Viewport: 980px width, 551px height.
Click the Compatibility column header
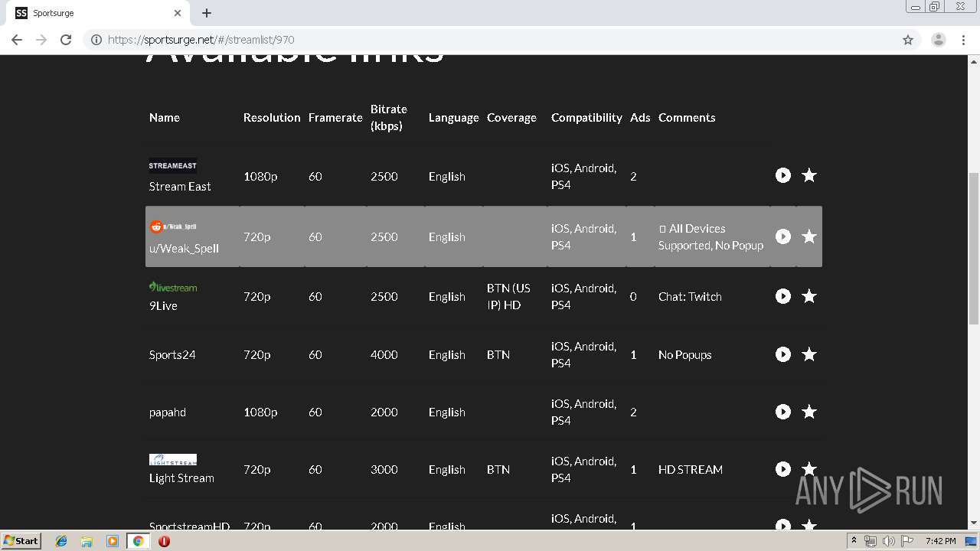click(586, 117)
